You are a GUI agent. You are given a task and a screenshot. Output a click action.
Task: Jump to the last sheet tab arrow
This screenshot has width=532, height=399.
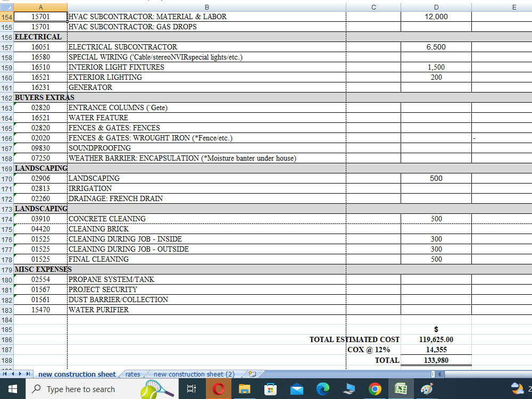[x=28, y=374]
